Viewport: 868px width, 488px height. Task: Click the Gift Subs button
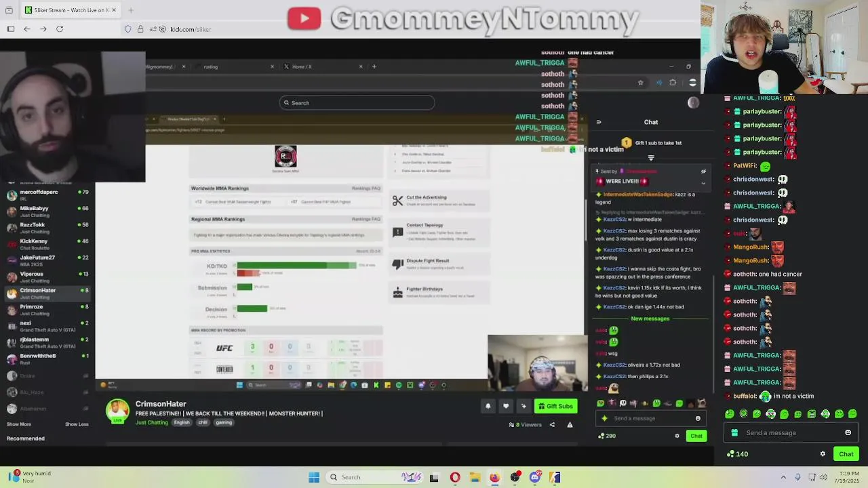[x=556, y=406]
